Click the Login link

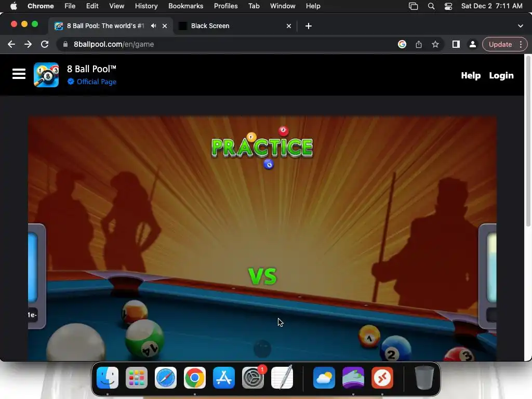[501, 75]
